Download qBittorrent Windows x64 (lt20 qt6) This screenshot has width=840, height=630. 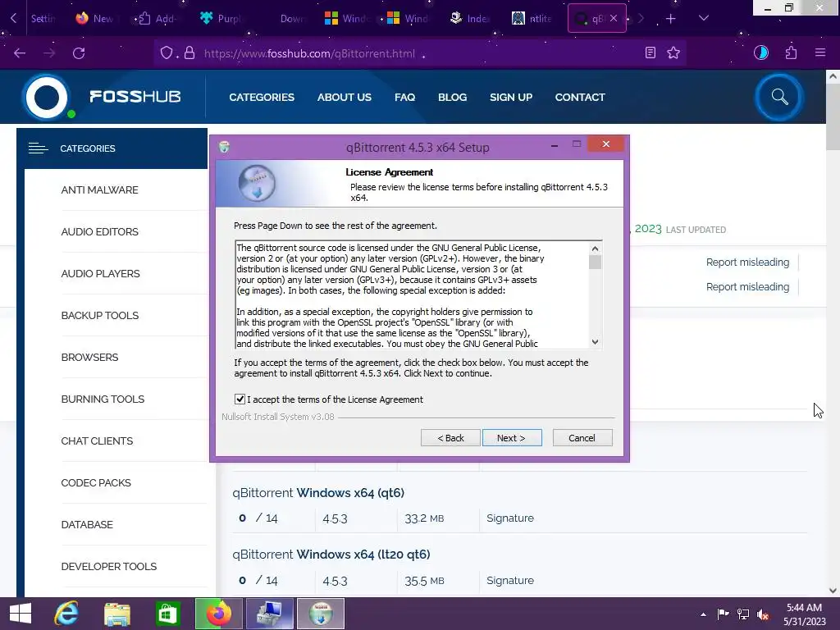coord(331,554)
